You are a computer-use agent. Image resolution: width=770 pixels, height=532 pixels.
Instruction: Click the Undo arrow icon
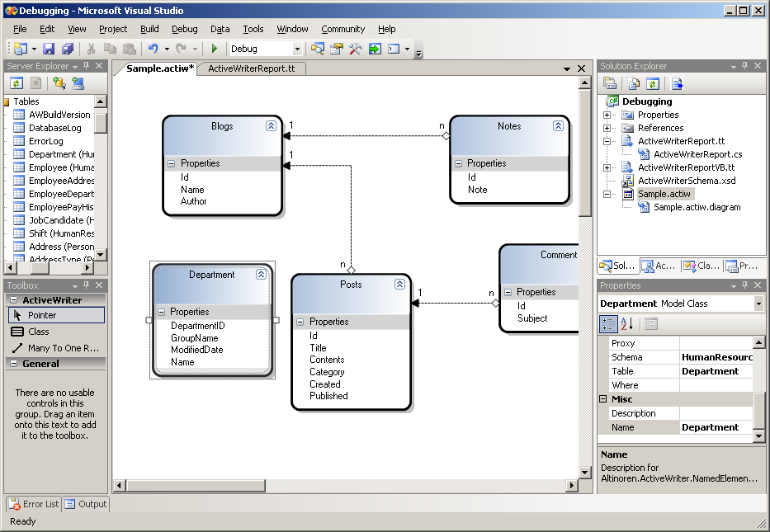[154, 49]
